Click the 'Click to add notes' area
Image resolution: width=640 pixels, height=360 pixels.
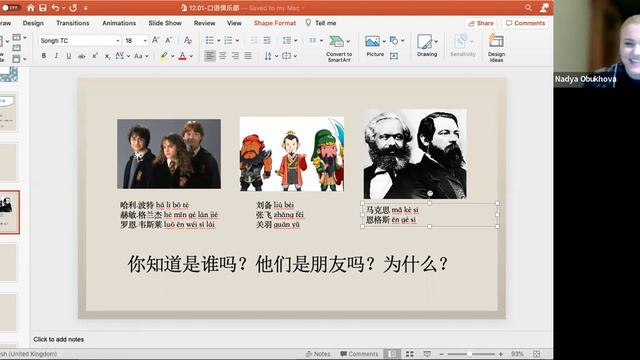(59, 339)
